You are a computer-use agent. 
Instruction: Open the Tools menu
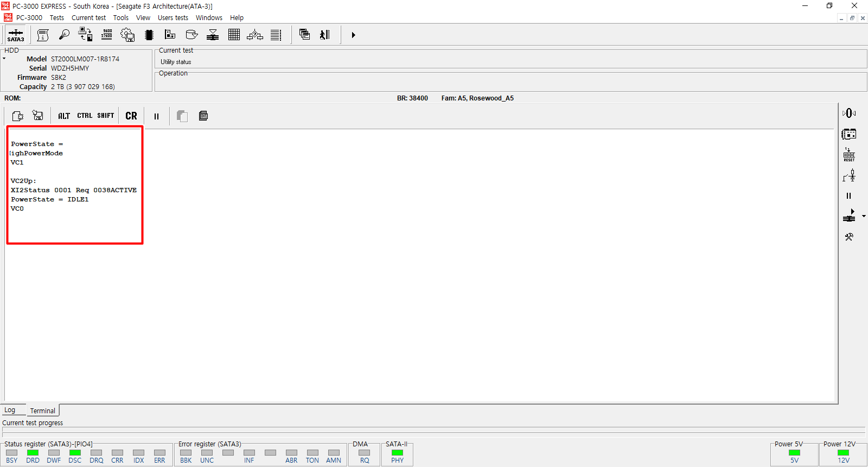tap(121, 18)
